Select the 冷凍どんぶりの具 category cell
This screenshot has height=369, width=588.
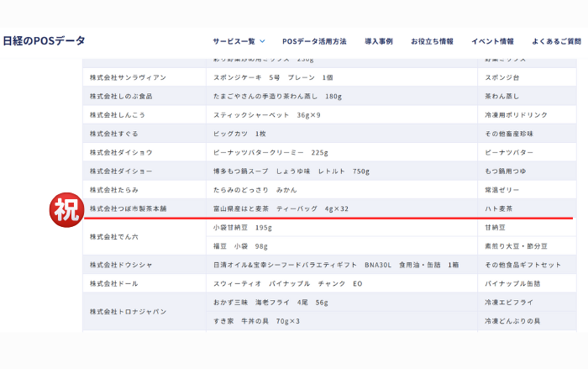[527, 321]
